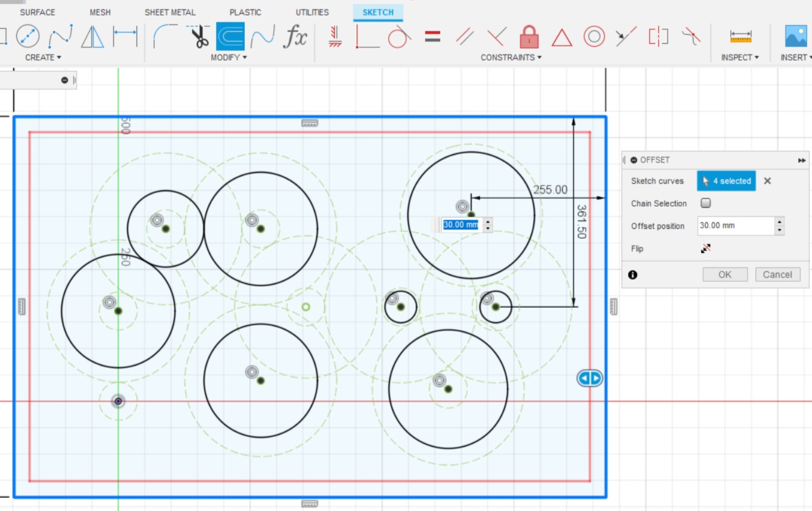Click the 255.00 dimension value
The width and height of the screenshot is (812, 511).
[x=550, y=190]
